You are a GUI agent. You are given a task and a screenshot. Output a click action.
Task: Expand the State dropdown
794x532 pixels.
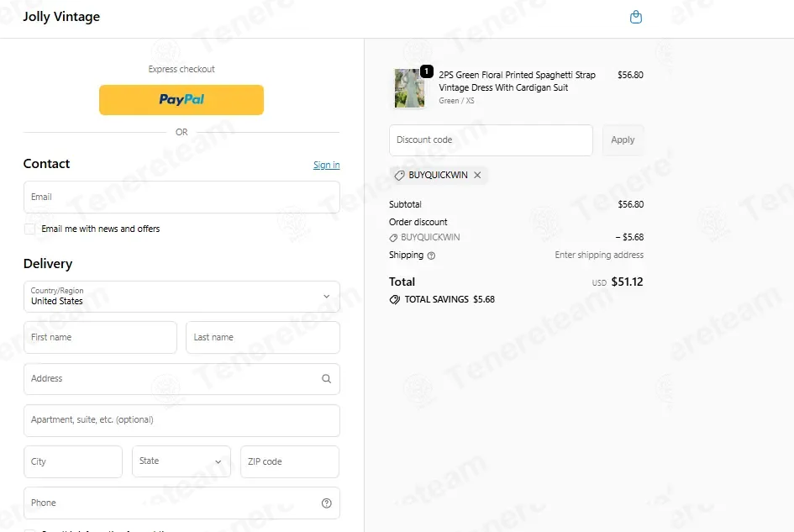tap(181, 461)
